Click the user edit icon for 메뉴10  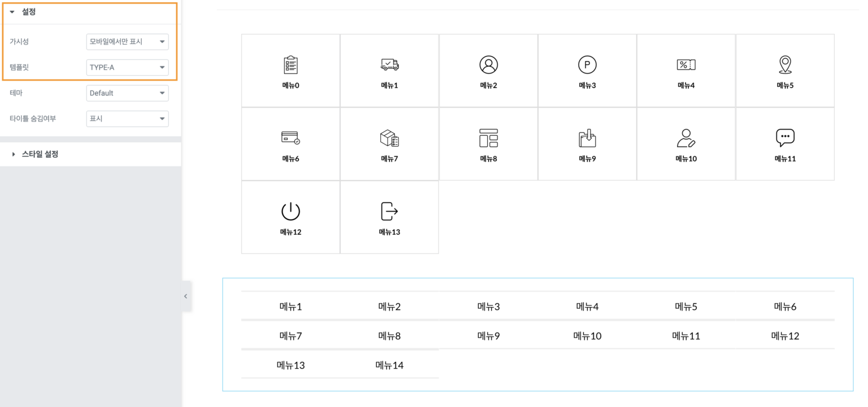[x=686, y=138]
